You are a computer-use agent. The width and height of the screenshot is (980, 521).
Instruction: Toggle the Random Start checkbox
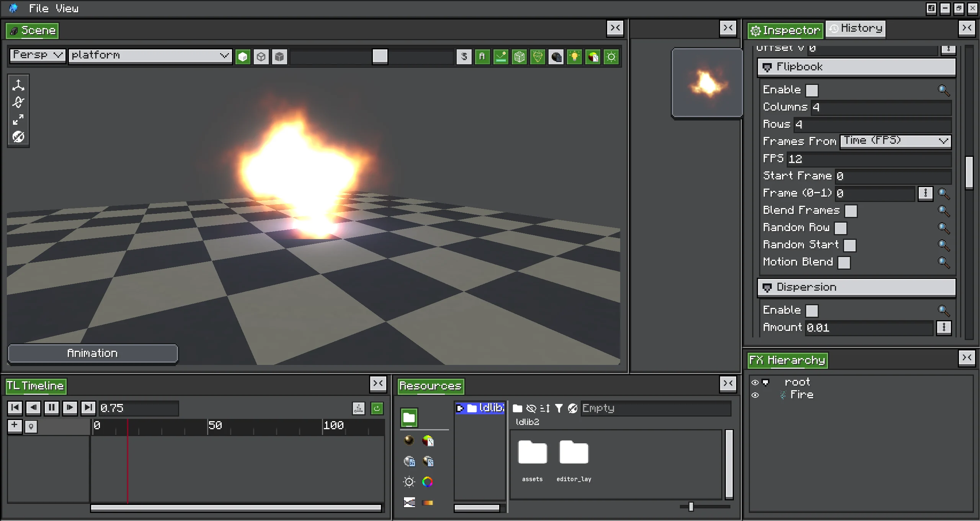coord(850,246)
